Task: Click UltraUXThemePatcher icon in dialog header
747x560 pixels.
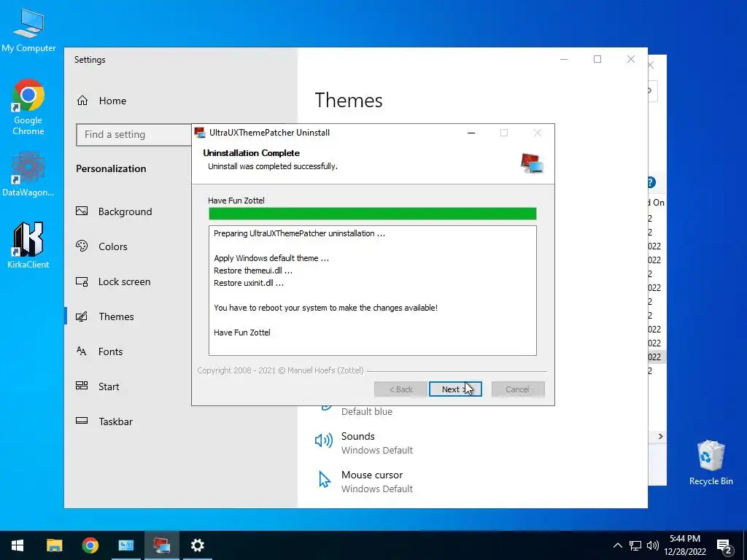Action: point(532,163)
